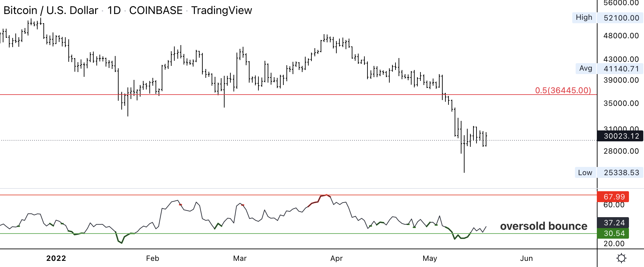Select the High 52100.00 price label
This screenshot has height=267, width=644.
[608, 18]
